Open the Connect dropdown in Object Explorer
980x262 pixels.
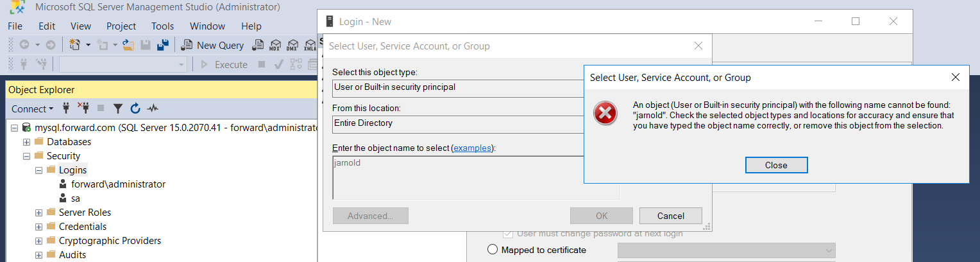[x=33, y=109]
